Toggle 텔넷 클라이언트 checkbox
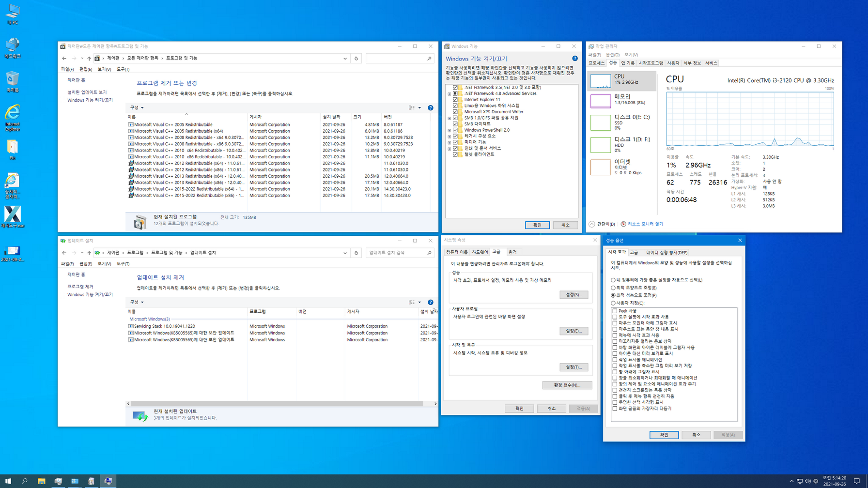The width and height of the screenshot is (868, 488). pyautogui.click(x=455, y=154)
